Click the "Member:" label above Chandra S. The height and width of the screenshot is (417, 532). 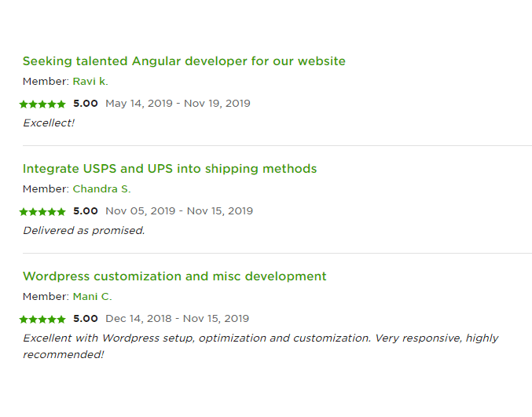coord(46,188)
